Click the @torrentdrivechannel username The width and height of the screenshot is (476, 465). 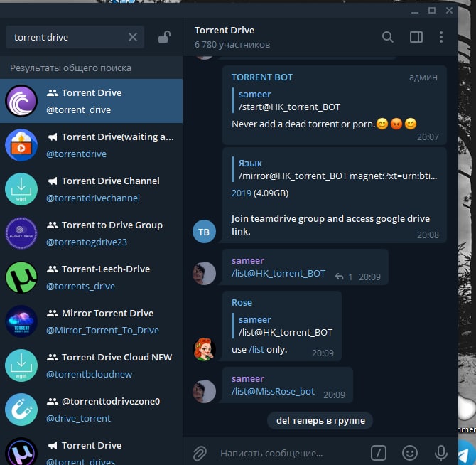pos(93,198)
